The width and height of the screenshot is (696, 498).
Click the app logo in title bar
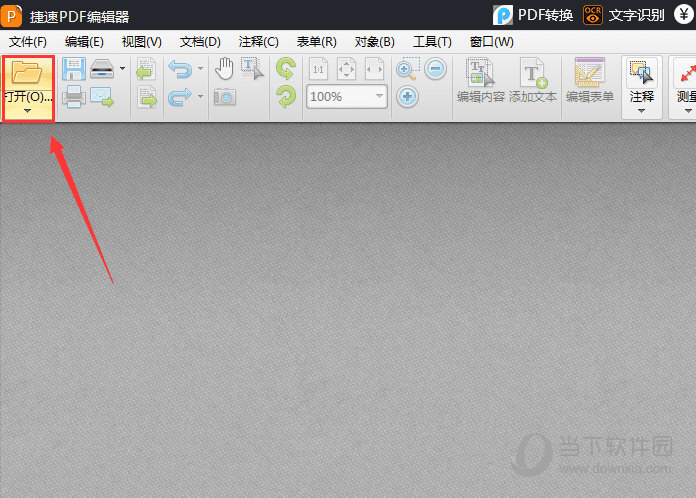(x=12, y=16)
